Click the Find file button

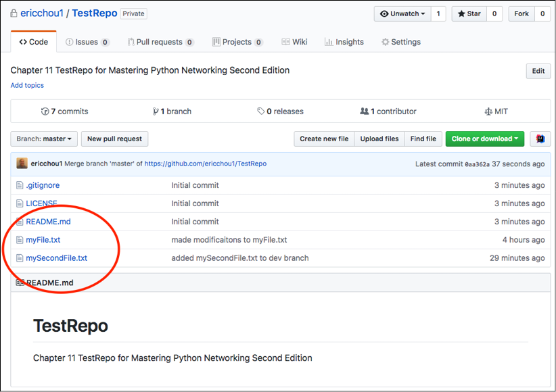pyautogui.click(x=423, y=139)
